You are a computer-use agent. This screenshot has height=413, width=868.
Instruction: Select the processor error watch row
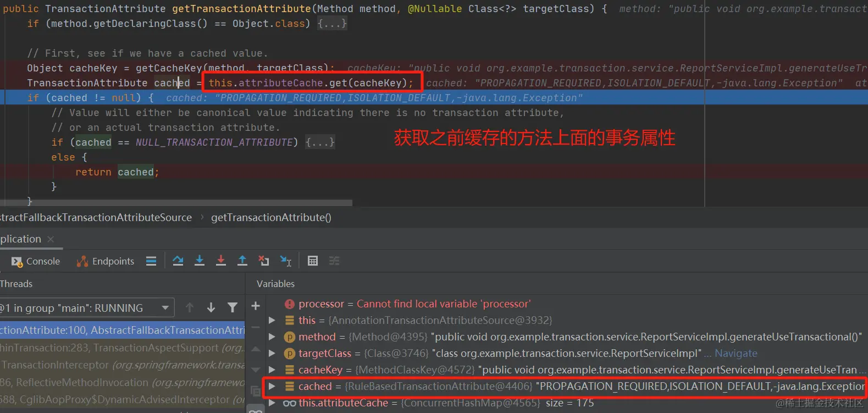coord(566,304)
